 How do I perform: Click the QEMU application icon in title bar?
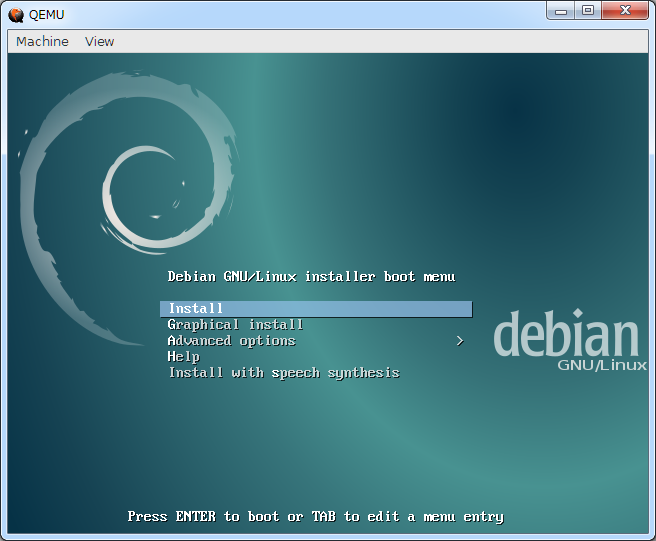[x=16, y=15]
